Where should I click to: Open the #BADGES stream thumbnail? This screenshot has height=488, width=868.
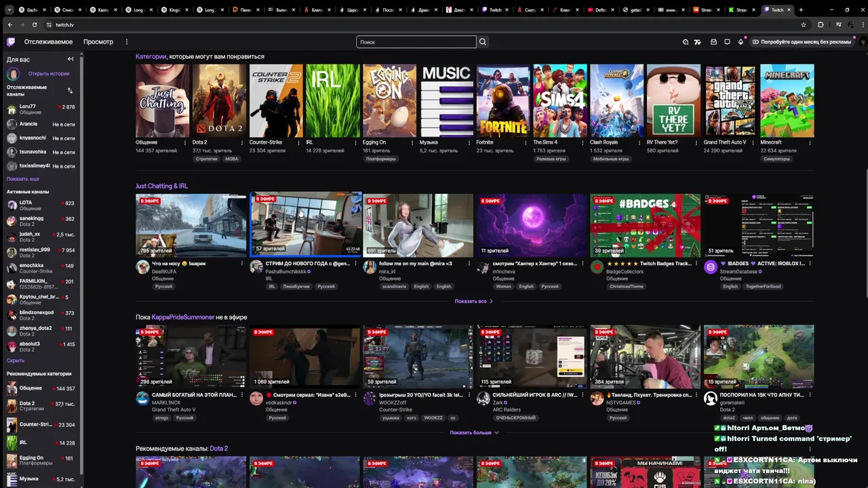coord(645,225)
